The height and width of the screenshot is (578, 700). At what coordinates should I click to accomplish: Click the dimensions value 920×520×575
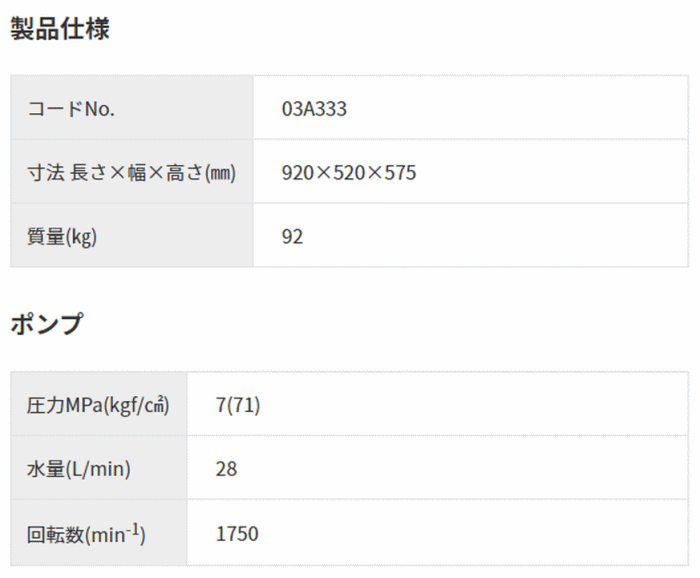349,172
